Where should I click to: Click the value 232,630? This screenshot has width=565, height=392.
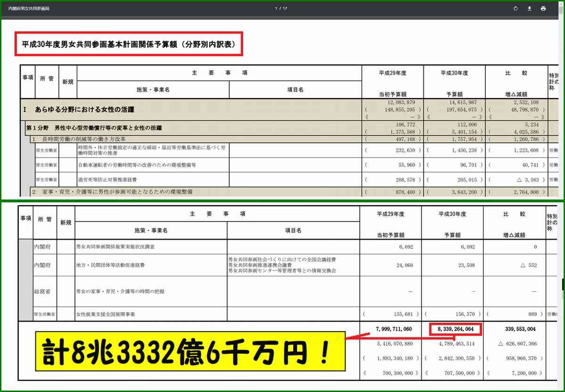click(x=406, y=151)
